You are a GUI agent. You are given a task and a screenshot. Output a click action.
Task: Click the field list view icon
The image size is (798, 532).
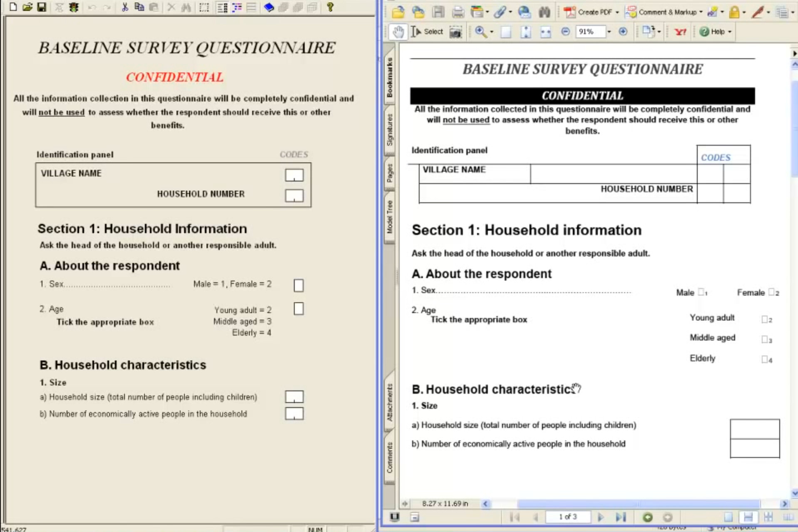pyautogui.click(x=223, y=7)
